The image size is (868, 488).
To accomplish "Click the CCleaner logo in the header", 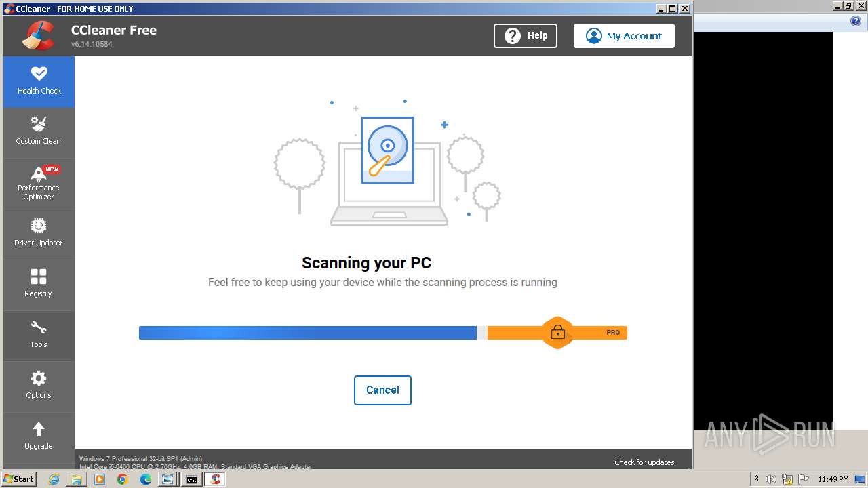I will 39,35.
